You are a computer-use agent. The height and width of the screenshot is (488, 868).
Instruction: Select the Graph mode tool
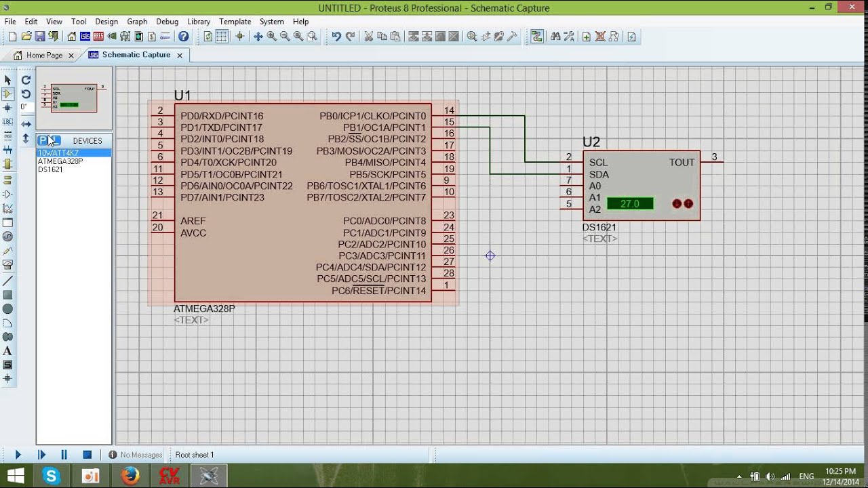point(7,209)
